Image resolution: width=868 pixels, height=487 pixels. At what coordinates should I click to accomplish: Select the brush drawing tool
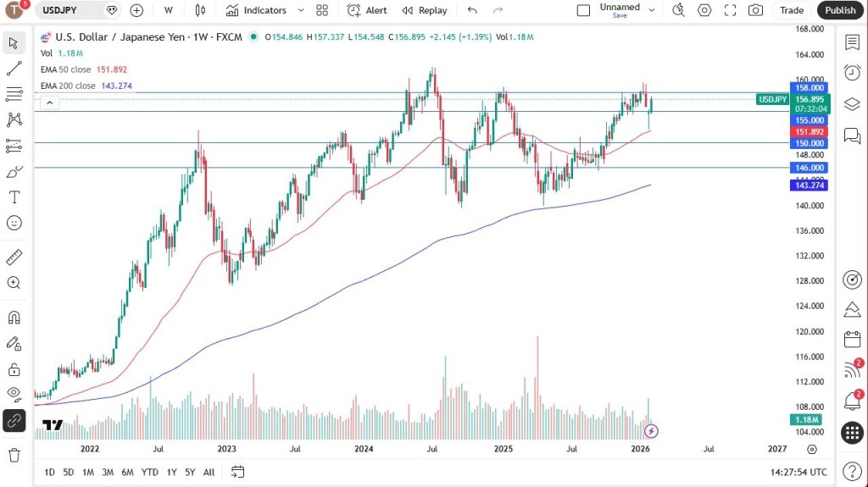coord(14,172)
